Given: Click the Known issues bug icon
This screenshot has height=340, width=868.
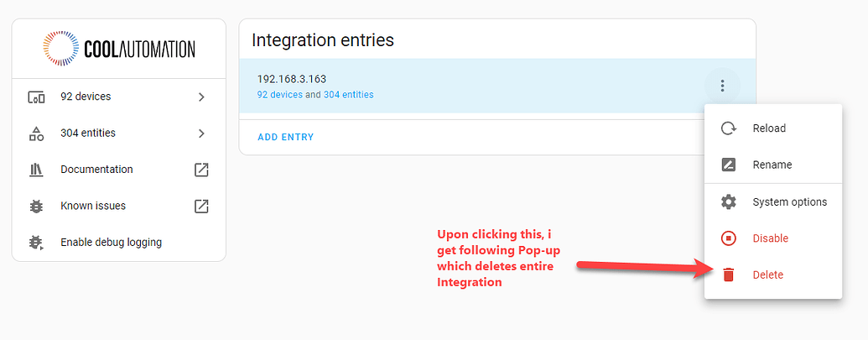Looking at the screenshot, I should (x=36, y=206).
